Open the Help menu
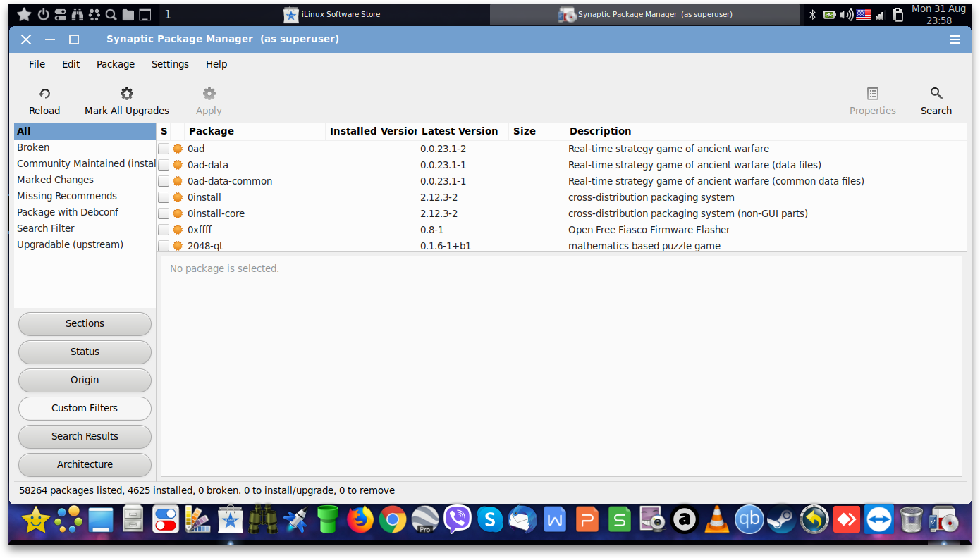The image size is (980, 558). pyautogui.click(x=216, y=64)
